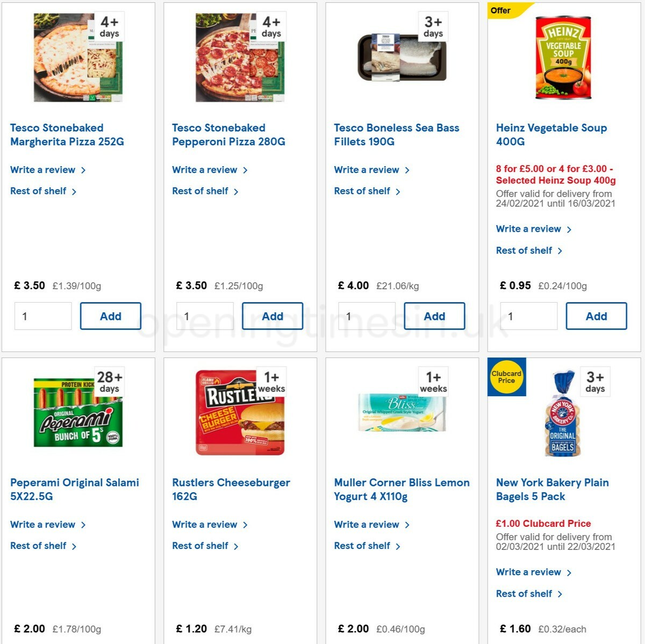Add Tesco Stonebaked Pepperoni Pizza to basket

pos(273,316)
